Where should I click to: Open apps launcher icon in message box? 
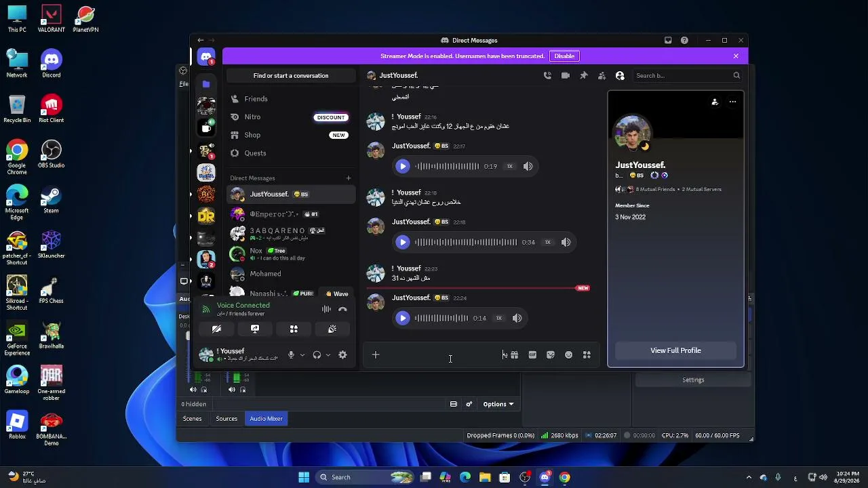pos(587,354)
